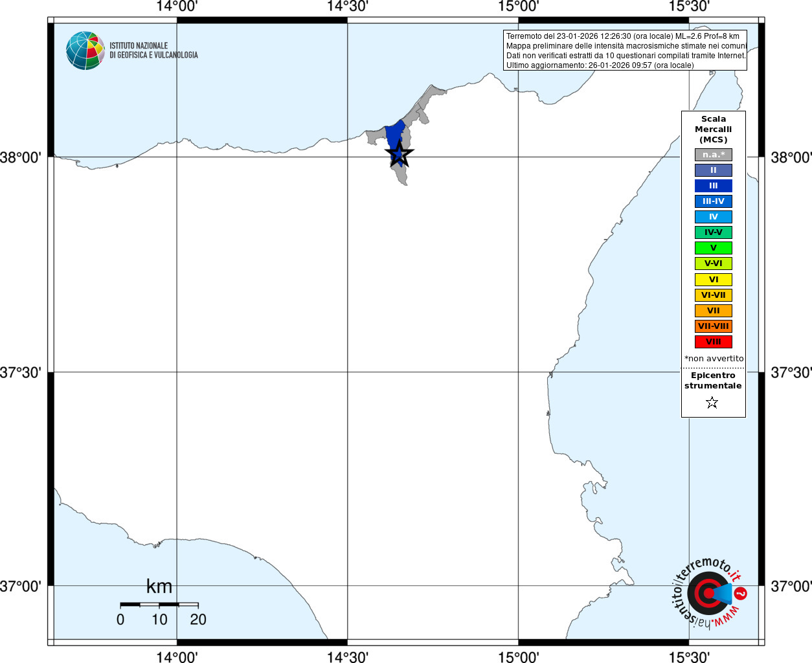
Task: Click 'Terremoto del 23-01-2026' info line
Action: click(x=622, y=36)
